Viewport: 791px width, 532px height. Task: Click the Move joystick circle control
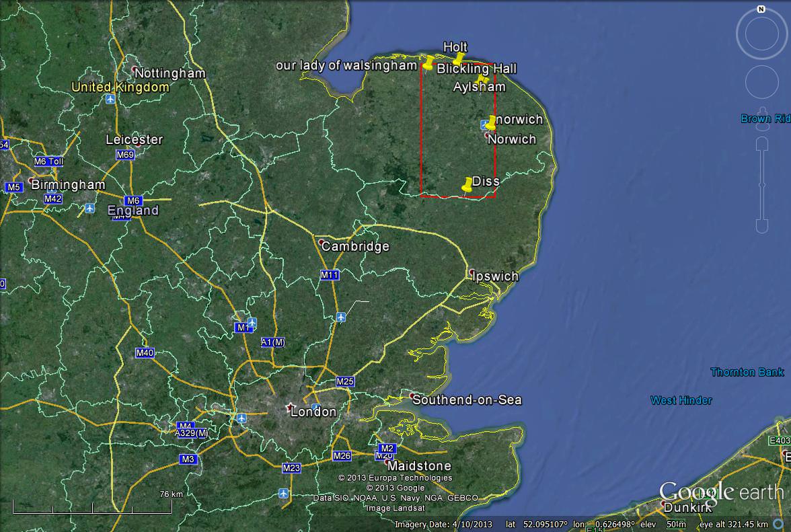point(761,82)
